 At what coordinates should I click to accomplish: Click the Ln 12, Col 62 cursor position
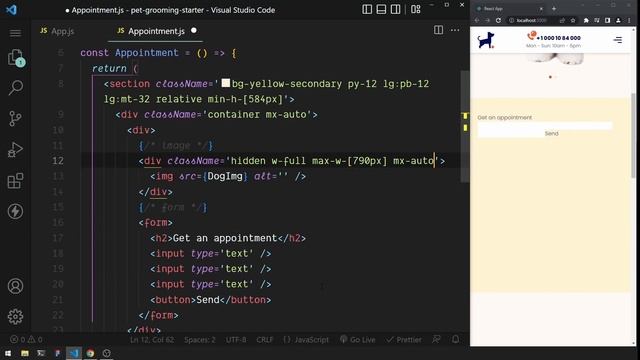point(152,340)
